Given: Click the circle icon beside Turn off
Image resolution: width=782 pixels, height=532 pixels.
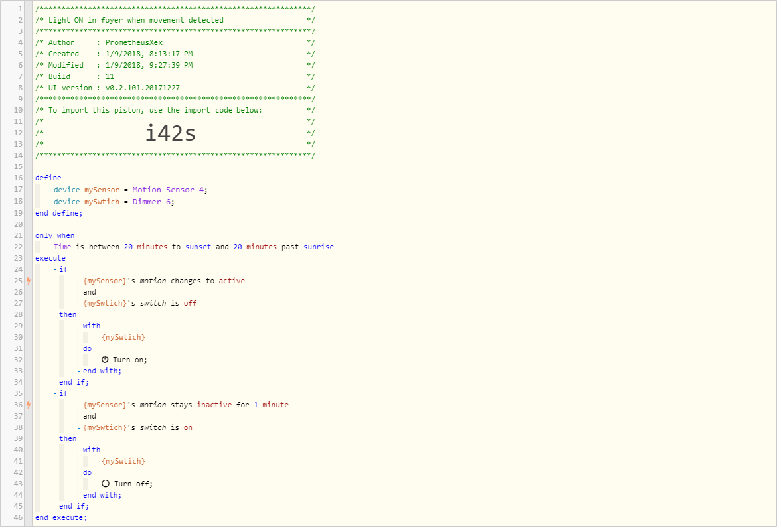Looking at the screenshot, I should (106, 483).
